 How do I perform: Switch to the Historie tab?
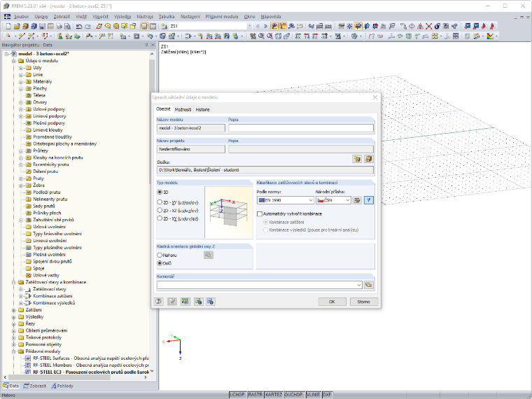[202, 109]
